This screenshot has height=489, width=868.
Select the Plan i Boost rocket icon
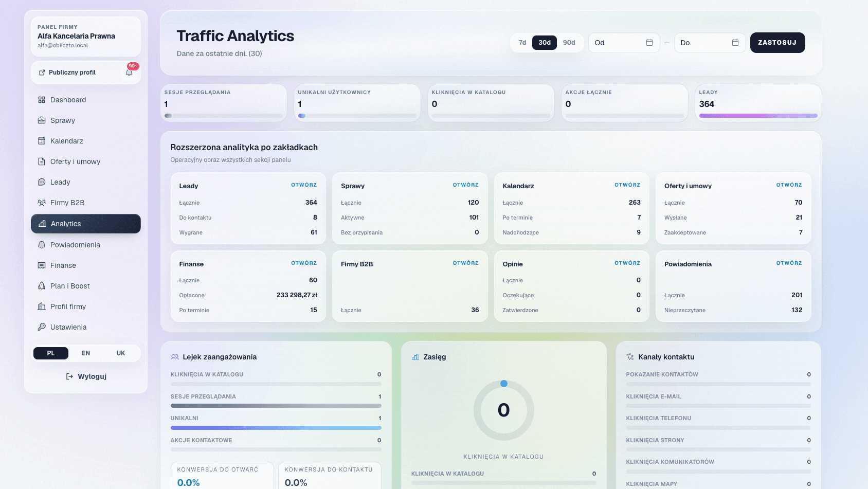42,286
